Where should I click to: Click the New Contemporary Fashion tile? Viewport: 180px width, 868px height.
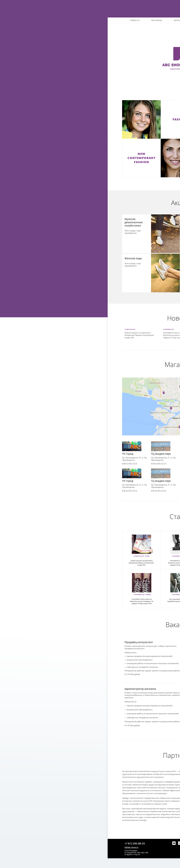[x=141, y=158]
